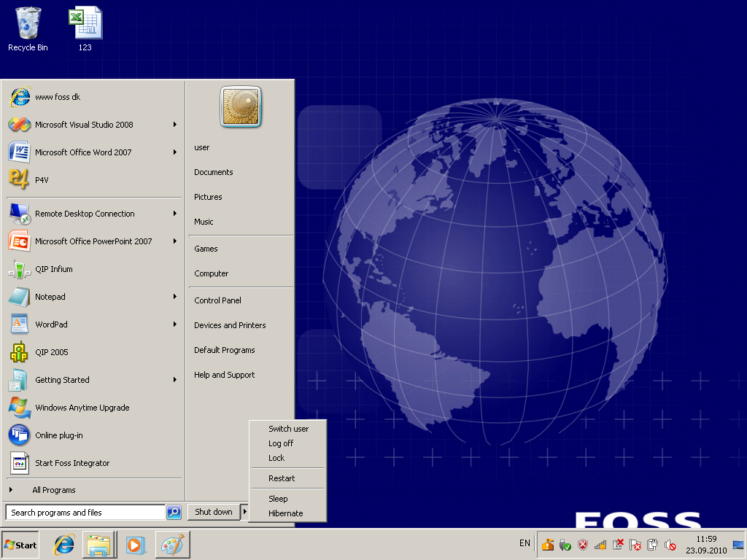Image resolution: width=747 pixels, height=560 pixels.
Task: Open the WordPad icon
Action: point(20,324)
